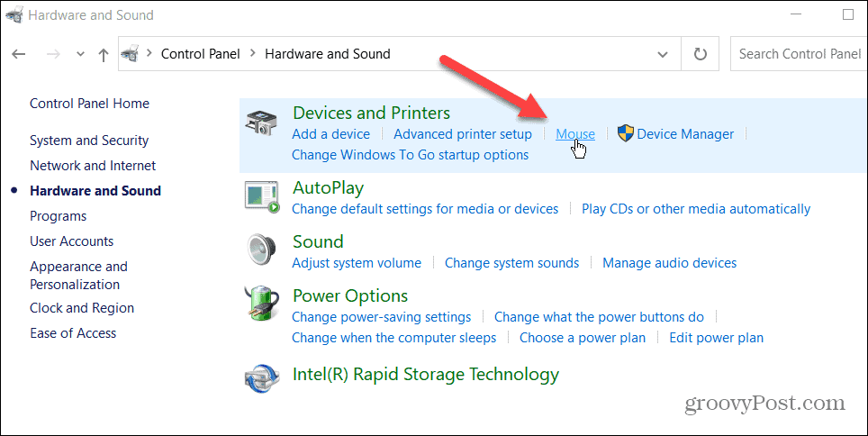
Task: Click Change power-saving settings
Action: point(382,317)
